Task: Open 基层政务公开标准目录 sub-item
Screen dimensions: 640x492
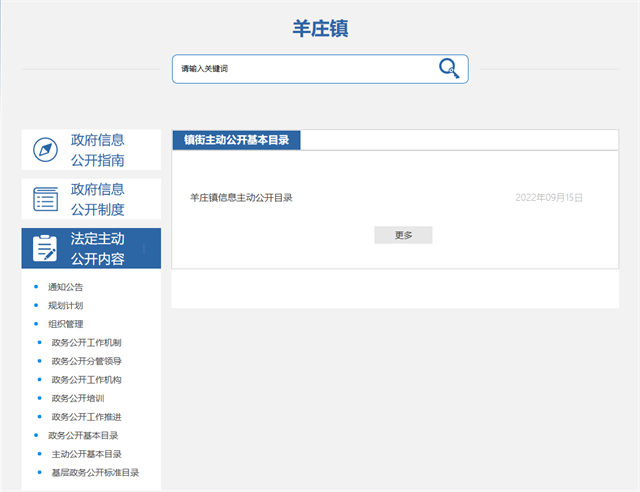Action: (x=95, y=472)
